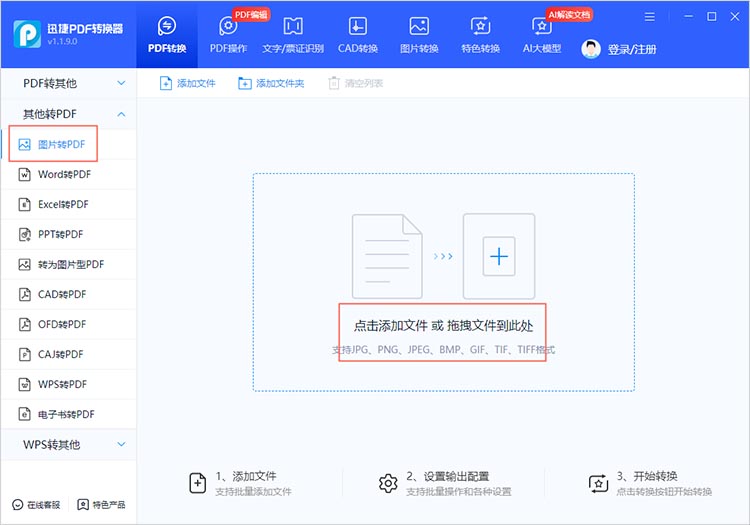Viewport: 750px width, 525px height.
Task: Select CAD转PDF option
Action: click(x=68, y=295)
